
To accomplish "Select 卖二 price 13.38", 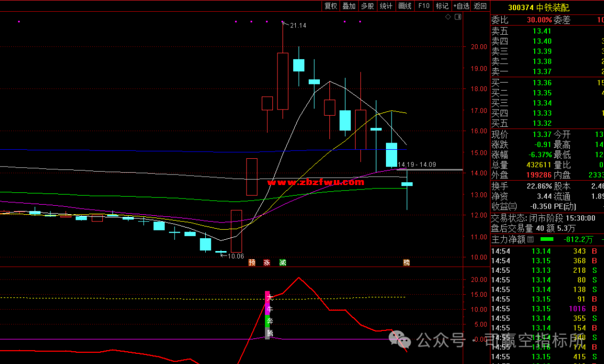I will (542, 62).
